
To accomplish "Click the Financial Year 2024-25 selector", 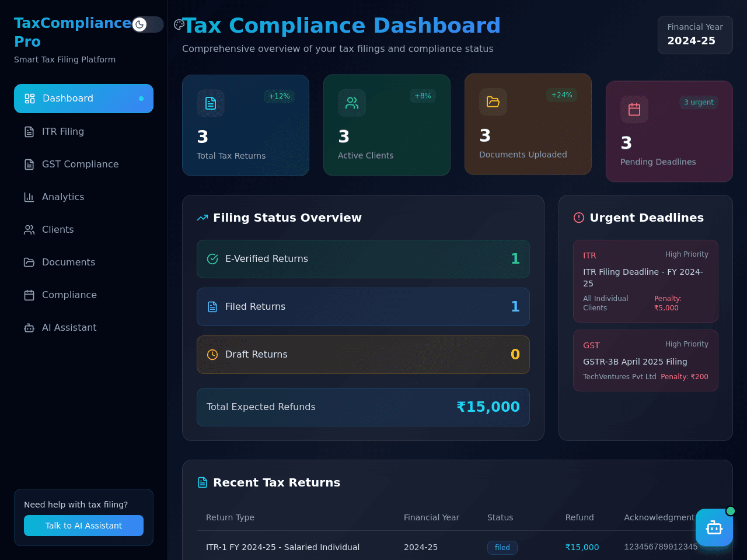I will [695, 35].
